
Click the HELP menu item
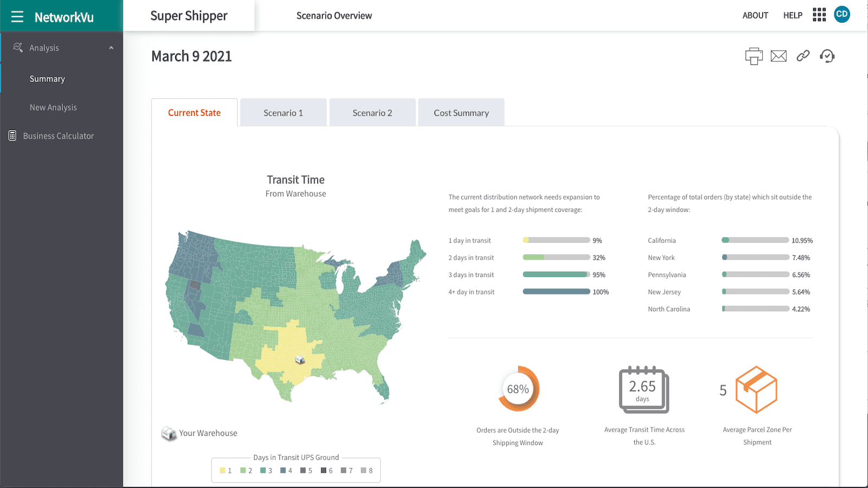point(793,16)
